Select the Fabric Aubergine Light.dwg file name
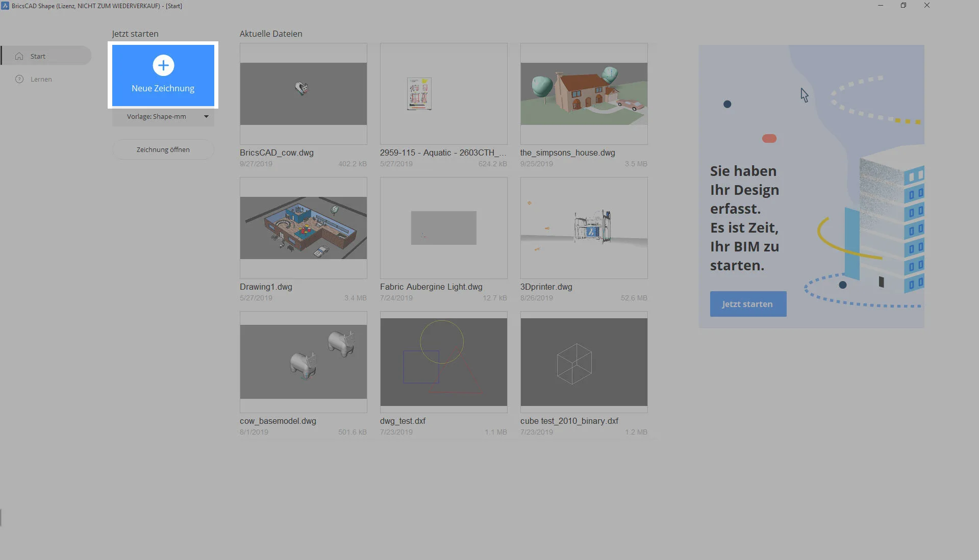979x560 pixels. click(x=431, y=287)
